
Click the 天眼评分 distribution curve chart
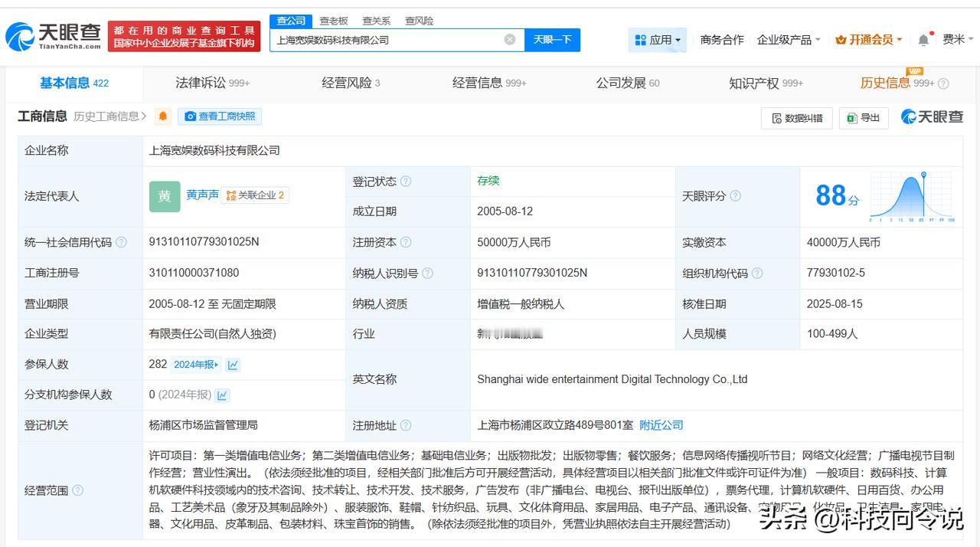click(x=913, y=197)
